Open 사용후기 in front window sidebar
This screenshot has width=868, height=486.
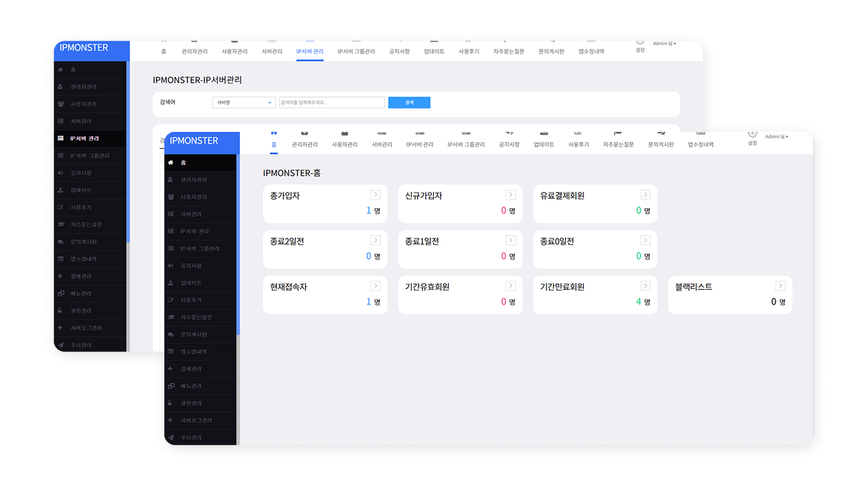[201, 300]
